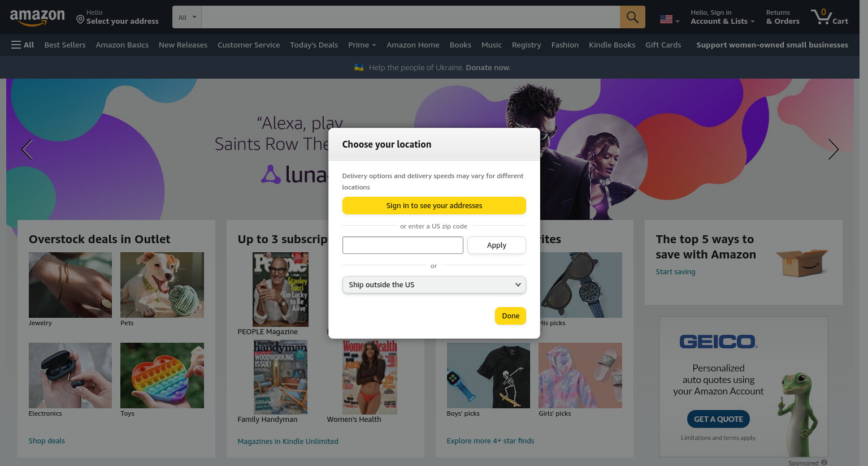This screenshot has height=466, width=868.
Task: Click the sponsored ad info icon
Action: point(824,463)
